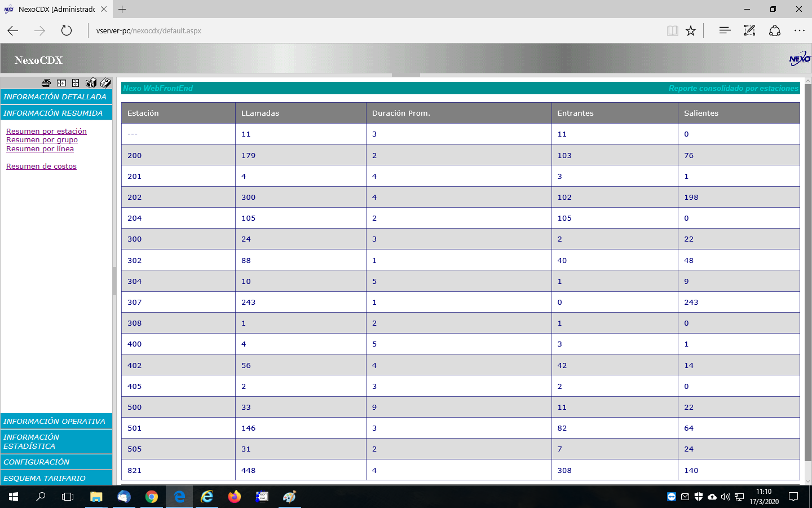
Task: Expand INFORMACIÓN DETALLADA section
Action: point(56,97)
